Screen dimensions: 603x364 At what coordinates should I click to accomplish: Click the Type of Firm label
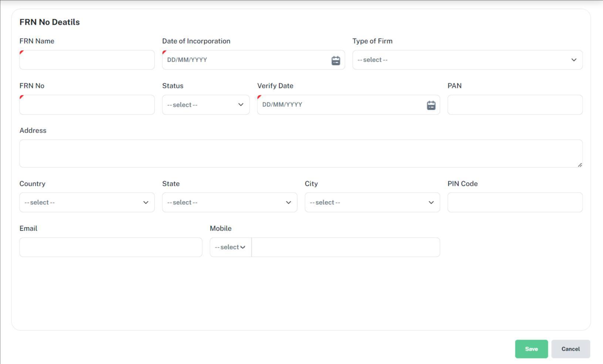(372, 41)
